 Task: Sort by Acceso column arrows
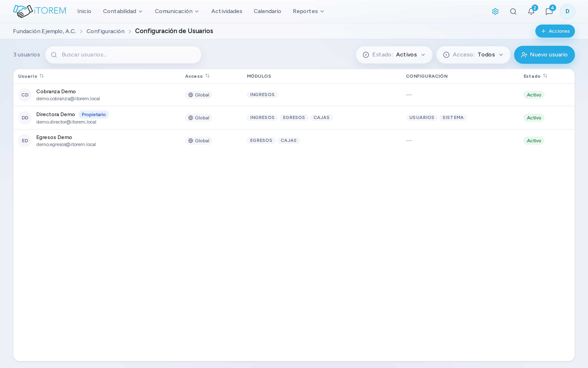pyautogui.click(x=207, y=76)
